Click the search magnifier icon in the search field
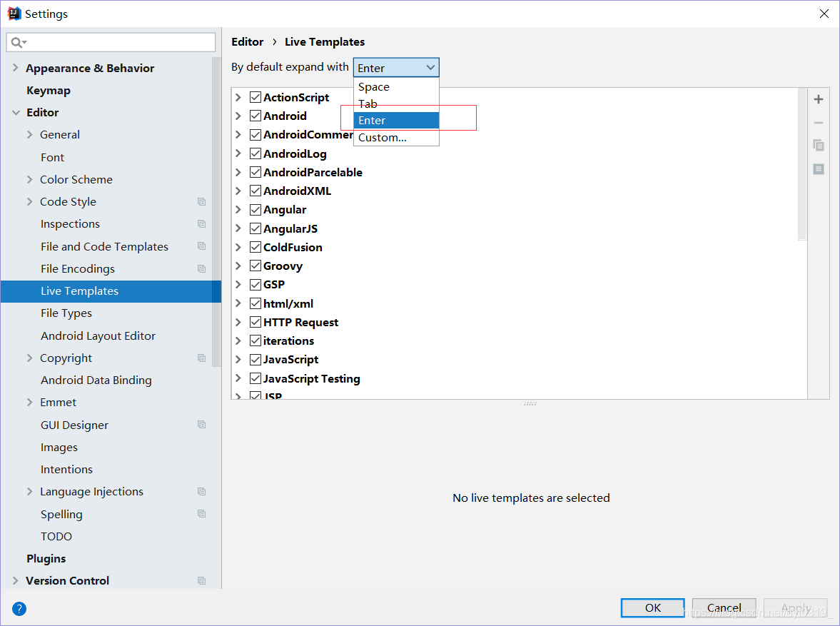This screenshot has width=840, height=626. tap(17, 42)
